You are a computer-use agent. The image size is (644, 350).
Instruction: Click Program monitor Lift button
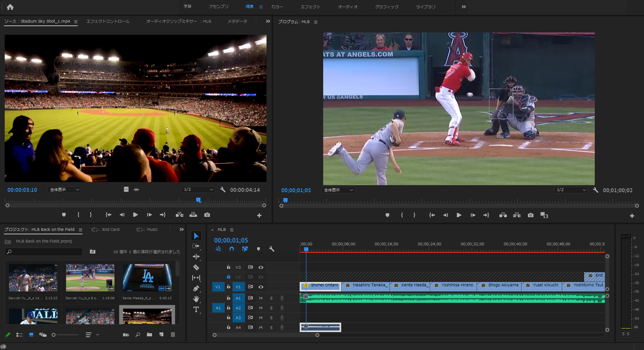click(x=503, y=215)
